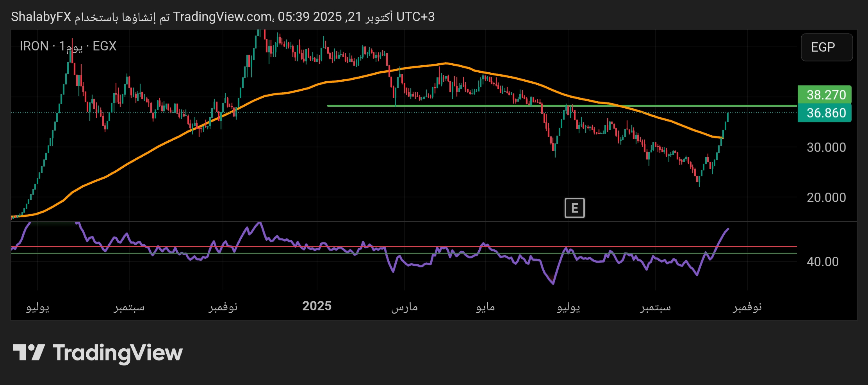Click the green 38.270 price label

[824, 95]
